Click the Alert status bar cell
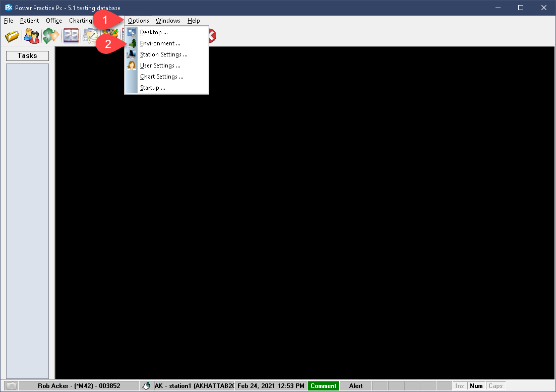Viewport: 556px width, 392px height. click(x=356, y=385)
